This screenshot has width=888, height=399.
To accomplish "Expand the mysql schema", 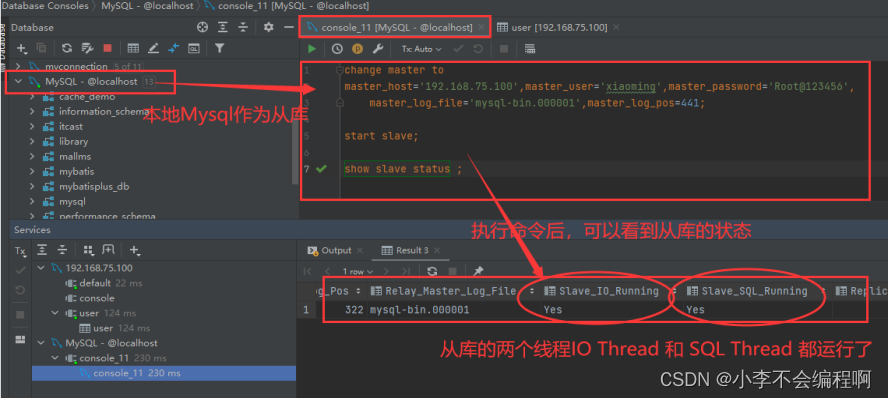I will click(33, 201).
